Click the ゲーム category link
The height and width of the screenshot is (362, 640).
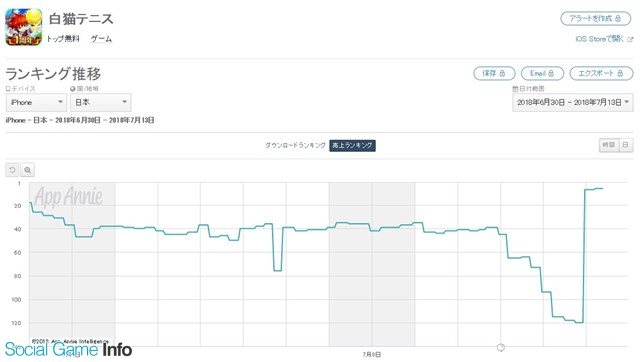click(101, 39)
